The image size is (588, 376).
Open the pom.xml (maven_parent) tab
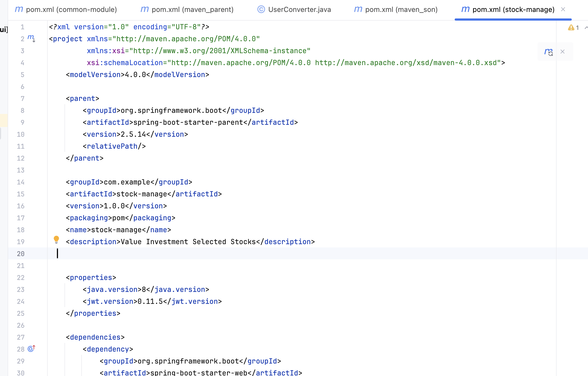pyautogui.click(x=192, y=9)
